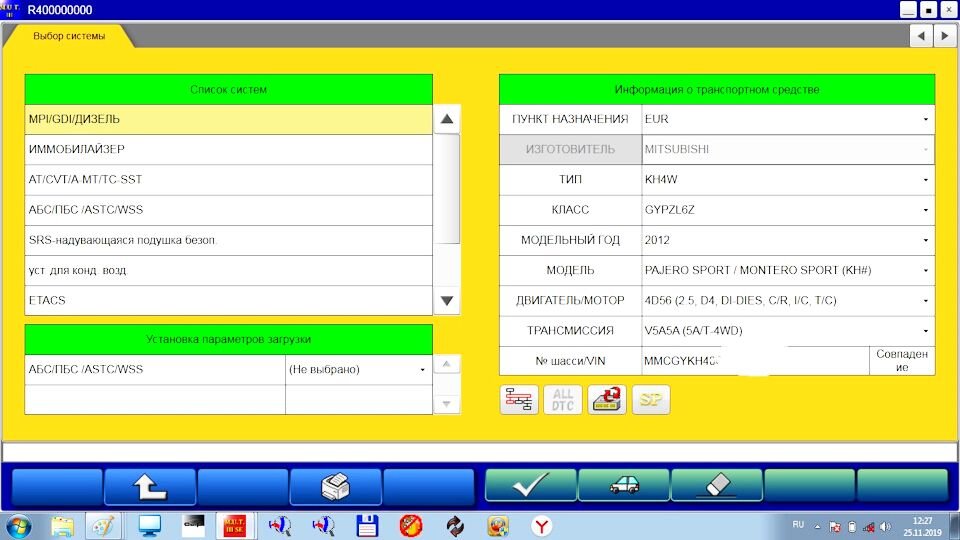Select ИММОБИЛАЙЗЕР in system list
Screen dimensions: 960x540
point(228,149)
